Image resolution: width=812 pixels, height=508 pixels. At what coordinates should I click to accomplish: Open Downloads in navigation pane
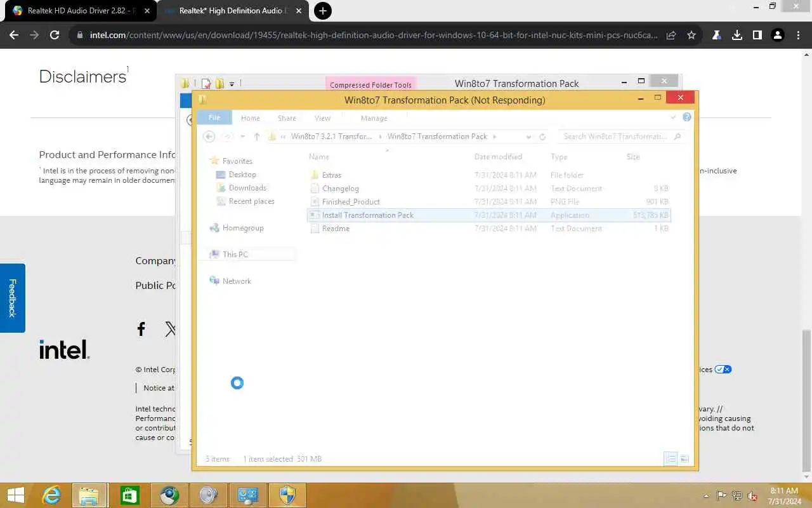[x=247, y=188]
